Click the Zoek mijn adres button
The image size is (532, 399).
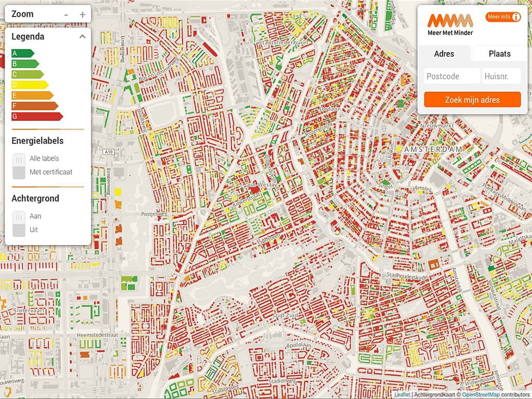[x=472, y=100]
